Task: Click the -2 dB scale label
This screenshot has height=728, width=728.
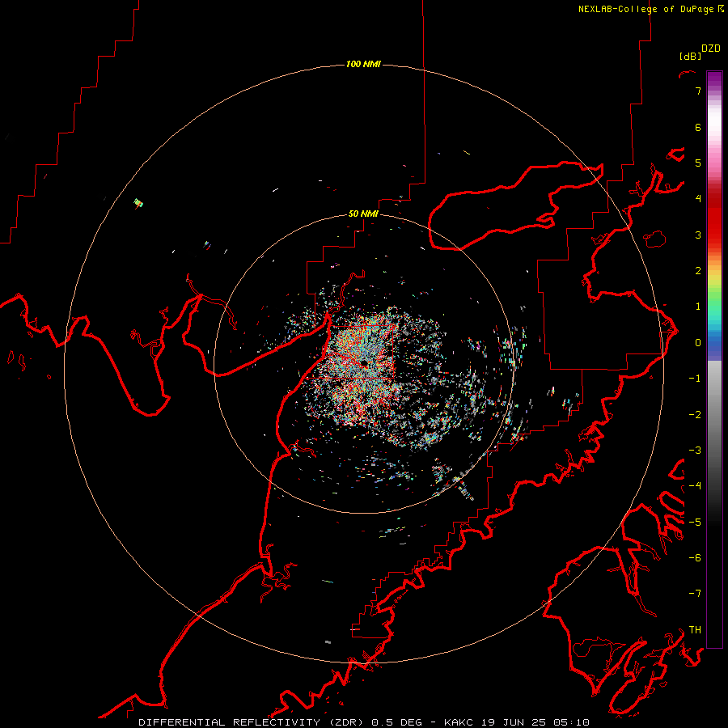Action: (695, 415)
